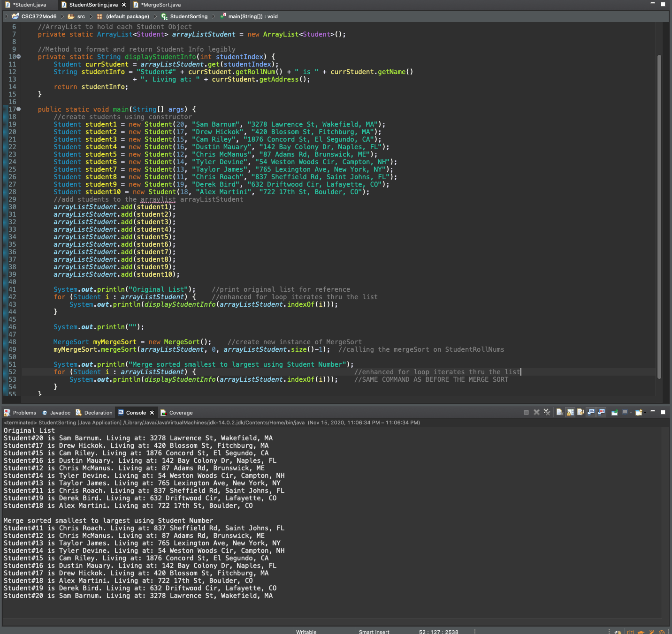672x634 pixels.
Task: Open the Display Selected Console dropdown arrow
Action: pos(631,413)
